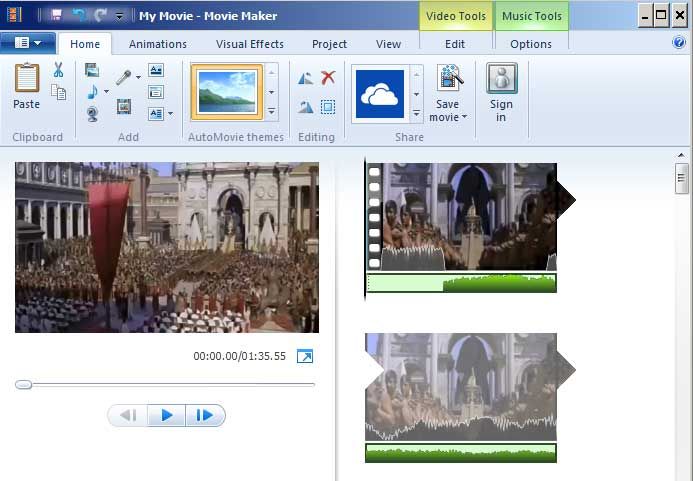Expand Credits dropdown arrow
The height and width of the screenshot is (481, 693).
click(171, 114)
